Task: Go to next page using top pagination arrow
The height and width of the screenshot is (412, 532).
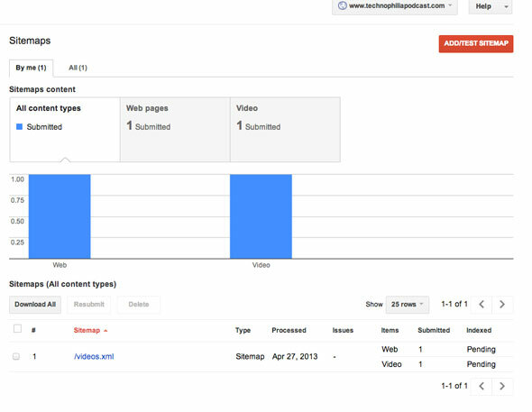Action: pyautogui.click(x=502, y=304)
